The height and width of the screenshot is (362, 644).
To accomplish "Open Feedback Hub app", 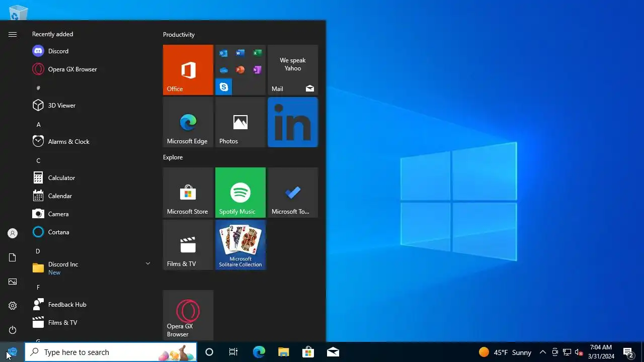I will [x=91, y=305].
